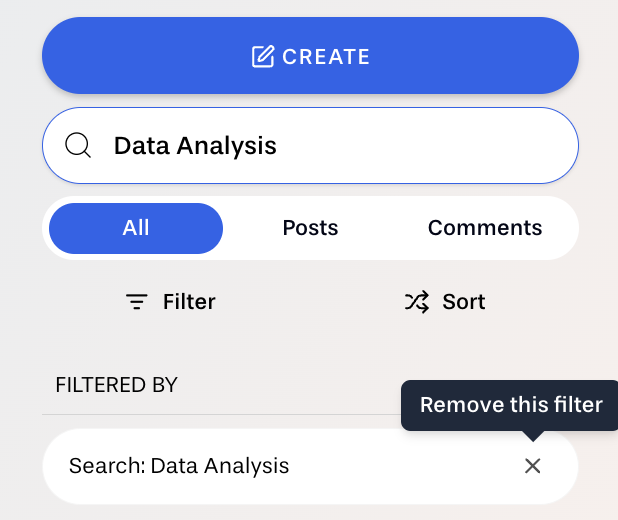Image resolution: width=618 pixels, height=520 pixels.
Task: Click the word "Search:" in the filter chip
Action: [106, 466]
